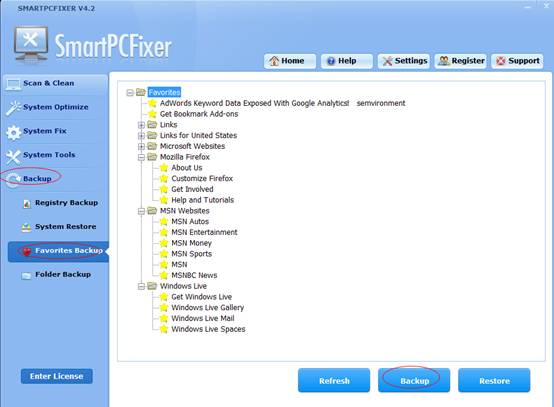Click the System Tools wrench icon
The width and height of the screenshot is (554, 407).
(13, 157)
